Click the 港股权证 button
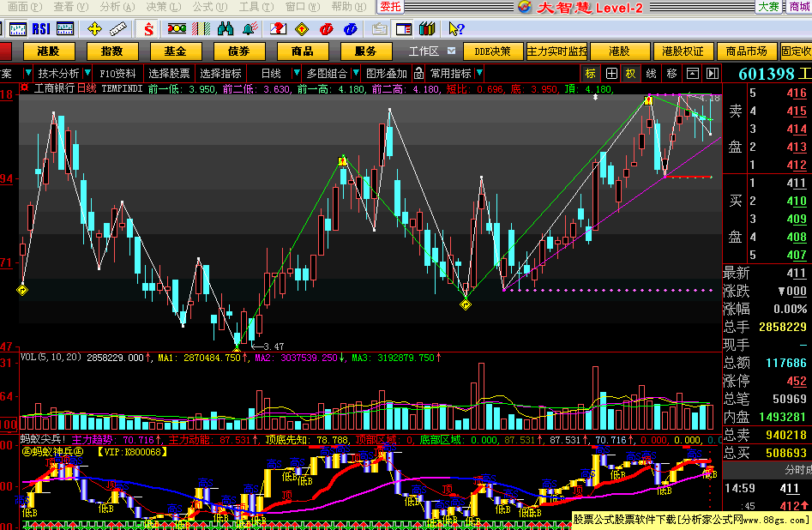Screen dimensions: 812x530 (x=683, y=51)
